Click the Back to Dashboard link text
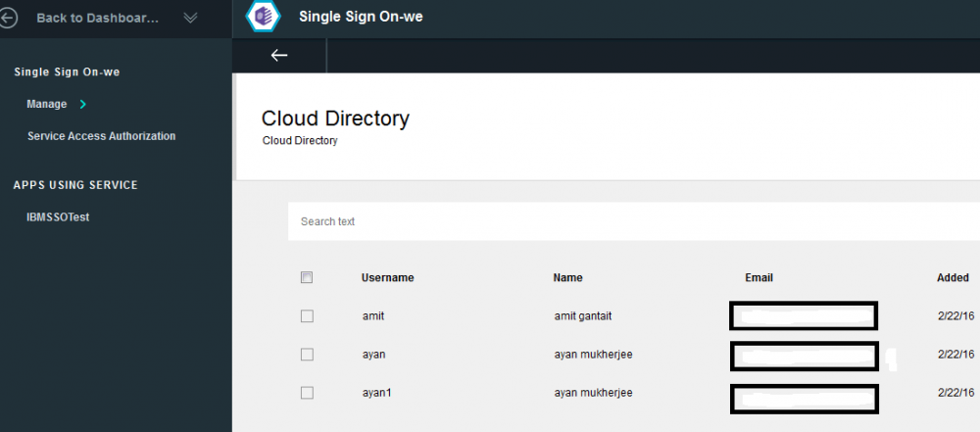This screenshot has width=980, height=432. coord(97,18)
